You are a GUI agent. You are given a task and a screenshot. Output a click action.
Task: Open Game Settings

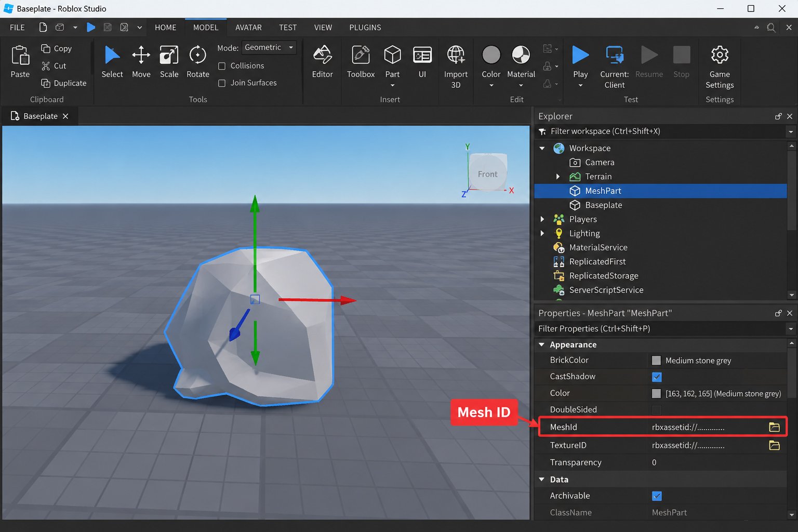pos(720,66)
